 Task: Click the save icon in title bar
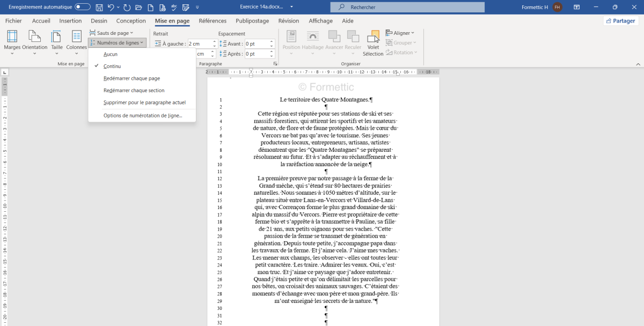(99, 7)
